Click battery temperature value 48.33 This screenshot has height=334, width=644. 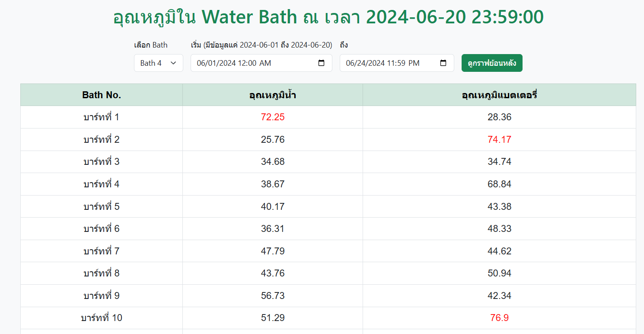[499, 229]
